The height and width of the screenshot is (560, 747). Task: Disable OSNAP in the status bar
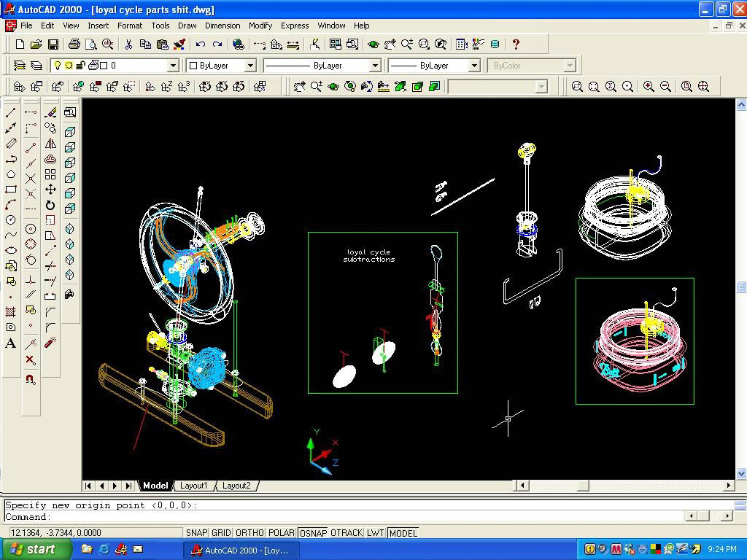click(313, 533)
